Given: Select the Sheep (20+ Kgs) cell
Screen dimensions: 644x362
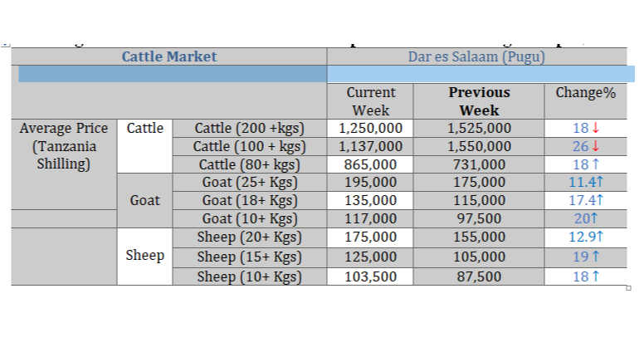Looking at the screenshot, I should (x=249, y=237).
